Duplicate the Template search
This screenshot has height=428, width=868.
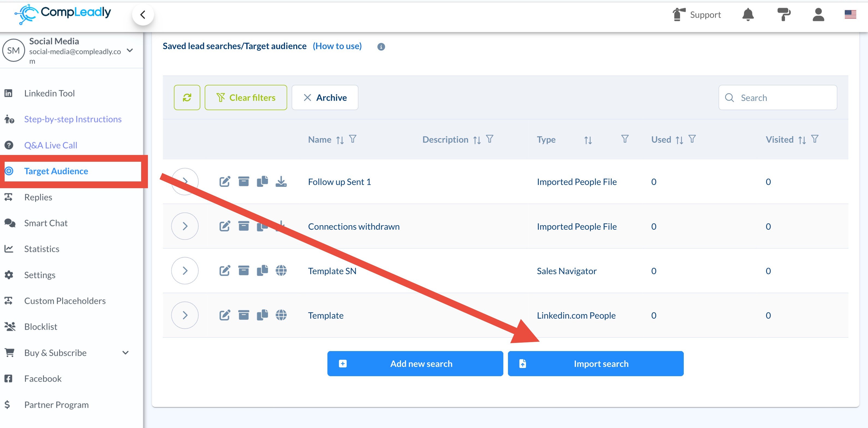click(263, 315)
